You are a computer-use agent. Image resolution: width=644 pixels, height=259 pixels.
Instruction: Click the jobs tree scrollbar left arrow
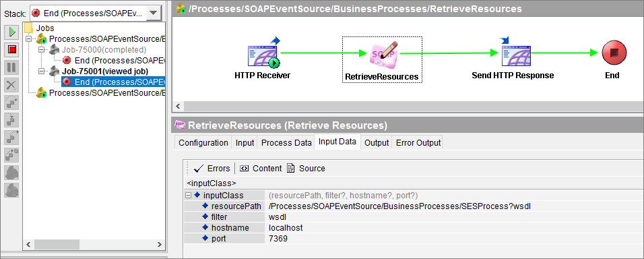(28, 245)
